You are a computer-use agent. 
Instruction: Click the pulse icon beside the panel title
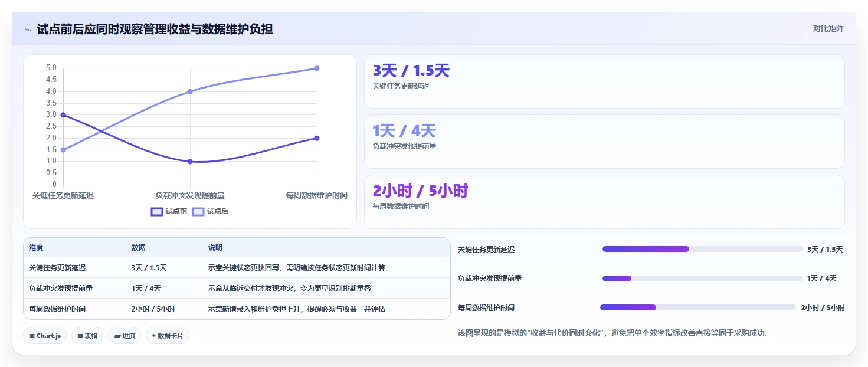coord(28,29)
